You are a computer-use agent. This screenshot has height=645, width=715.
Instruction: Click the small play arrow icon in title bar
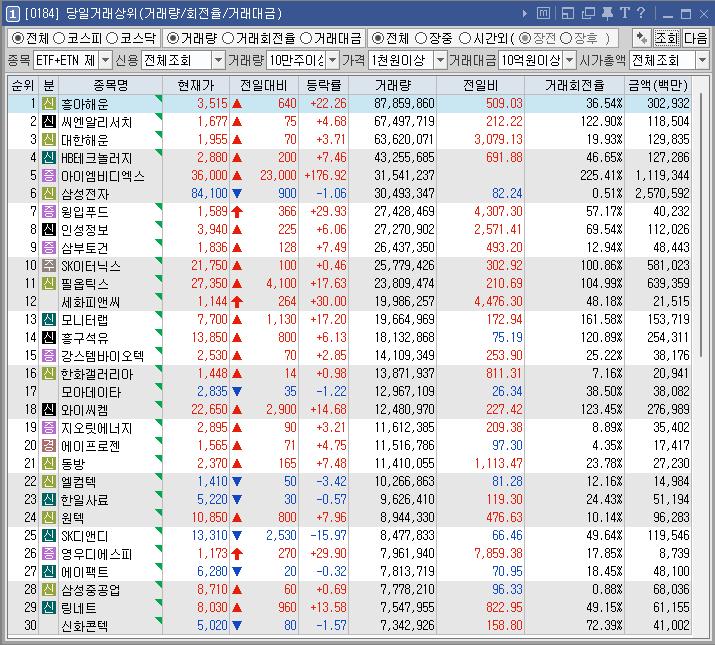pos(525,14)
